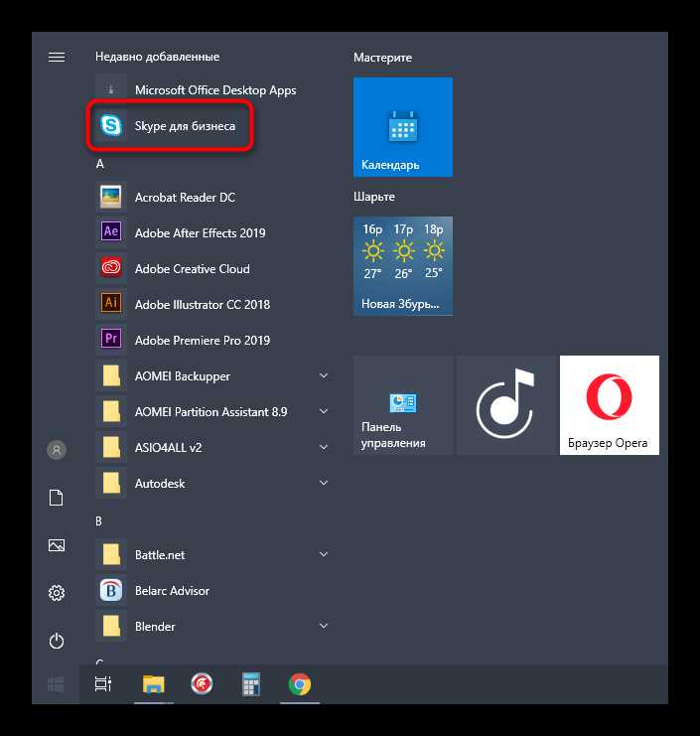Click the ASIO4ALL v2 folder icon
Image resolution: width=700 pixels, height=736 pixels.
click(x=111, y=447)
